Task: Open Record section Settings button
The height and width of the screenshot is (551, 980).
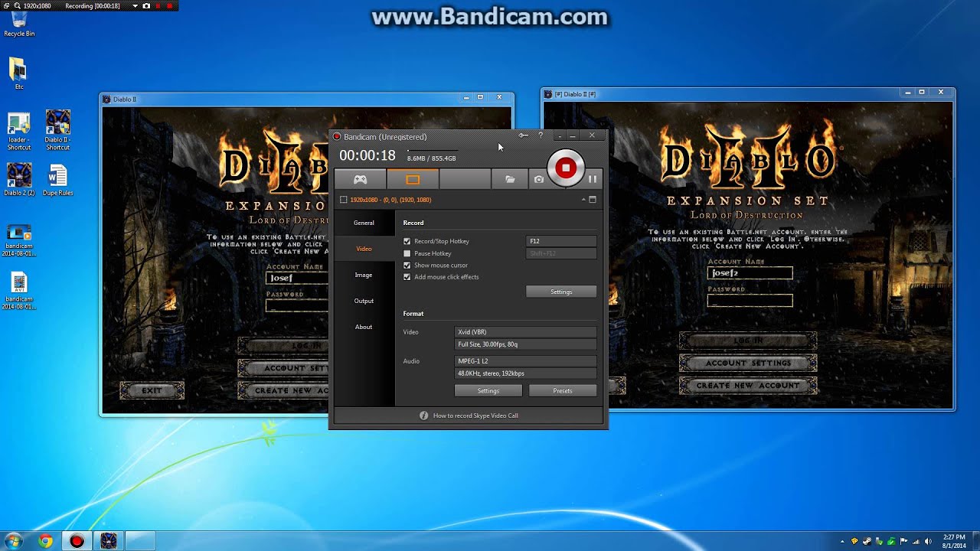Action: click(x=561, y=292)
